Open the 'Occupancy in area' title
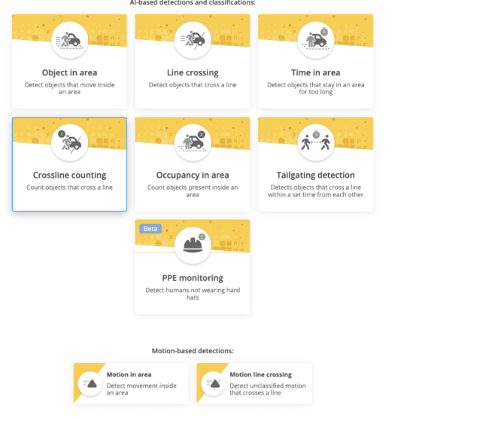Screen dimensions: 504x421 [x=193, y=175]
